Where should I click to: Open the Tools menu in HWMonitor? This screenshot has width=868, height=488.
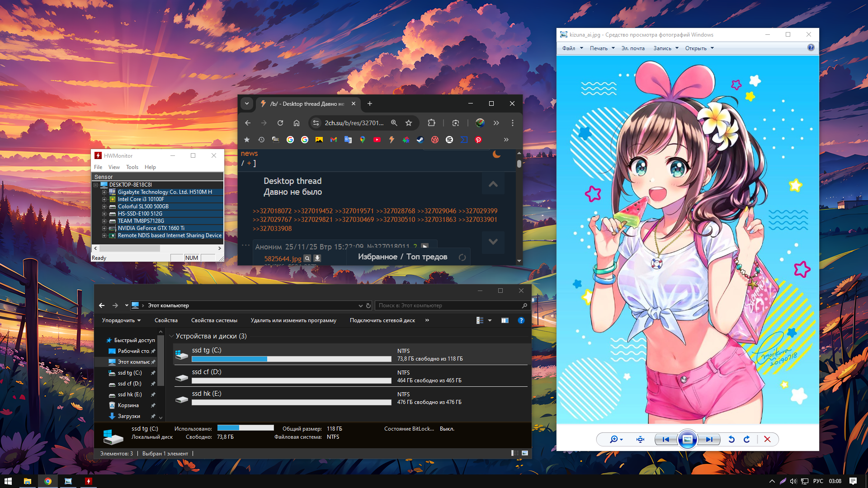point(132,167)
